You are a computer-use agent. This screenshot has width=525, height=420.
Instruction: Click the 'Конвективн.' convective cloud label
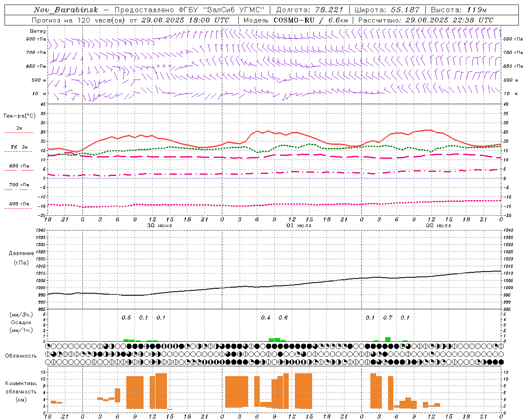21,383
